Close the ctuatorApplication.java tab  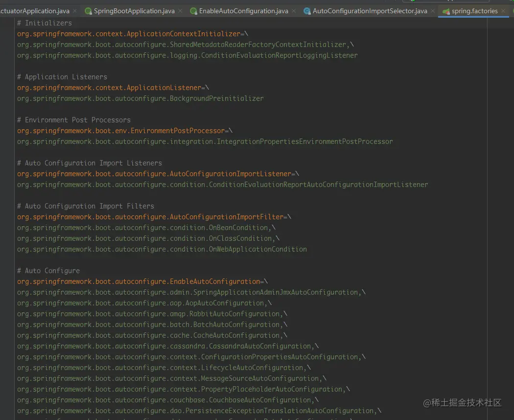(x=75, y=11)
